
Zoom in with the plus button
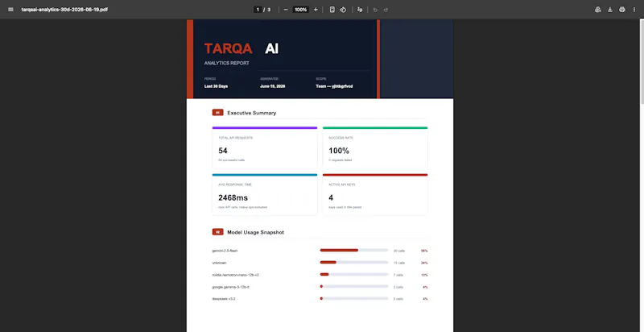316,10
